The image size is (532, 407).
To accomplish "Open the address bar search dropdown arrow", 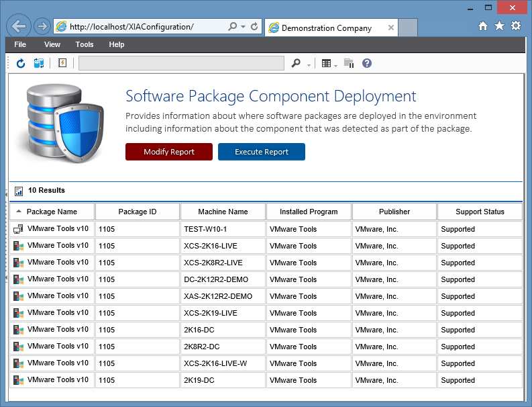I will (244, 26).
